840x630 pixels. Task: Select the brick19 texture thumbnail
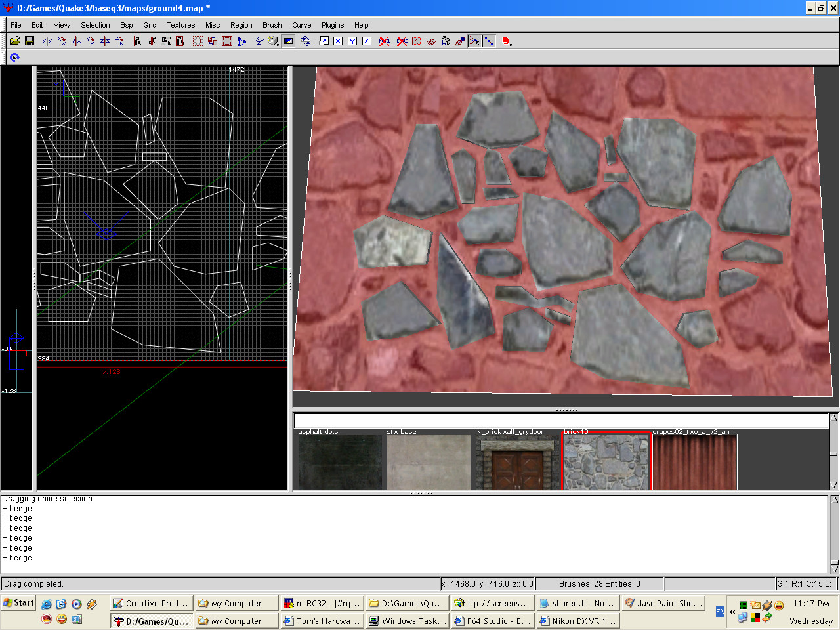pyautogui.click(x=606, y=462)
